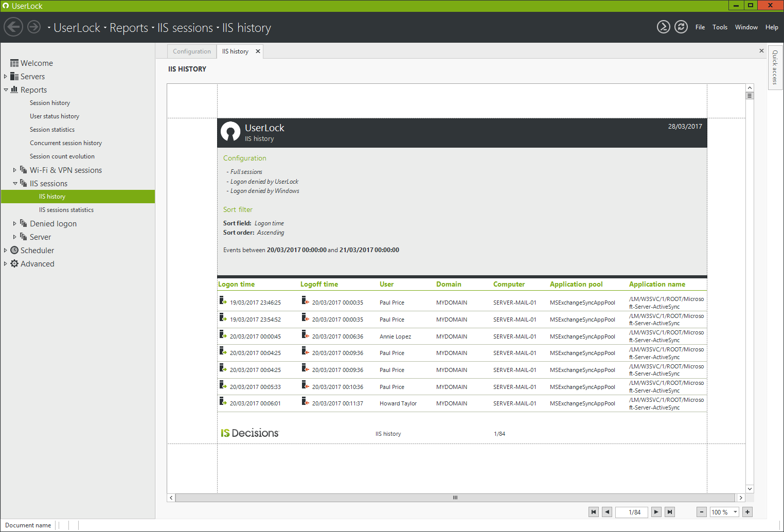Open the Help menu

pos(772,27)
